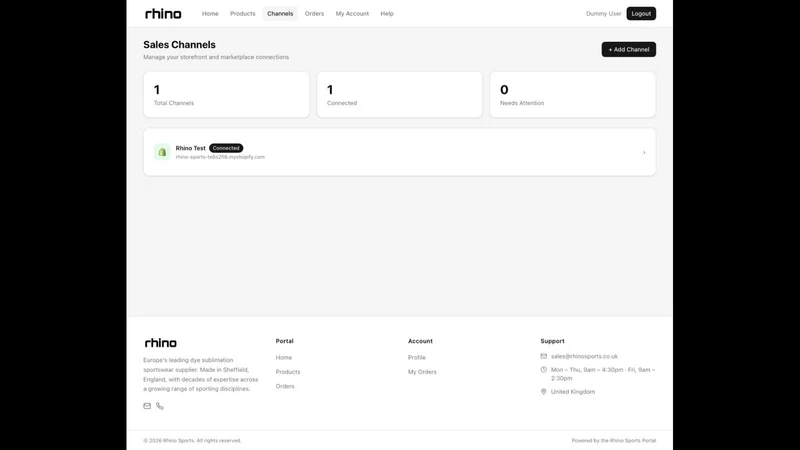Open footer Portal Orders link
This screenshot has width=800, height=450.
(285, 386)
